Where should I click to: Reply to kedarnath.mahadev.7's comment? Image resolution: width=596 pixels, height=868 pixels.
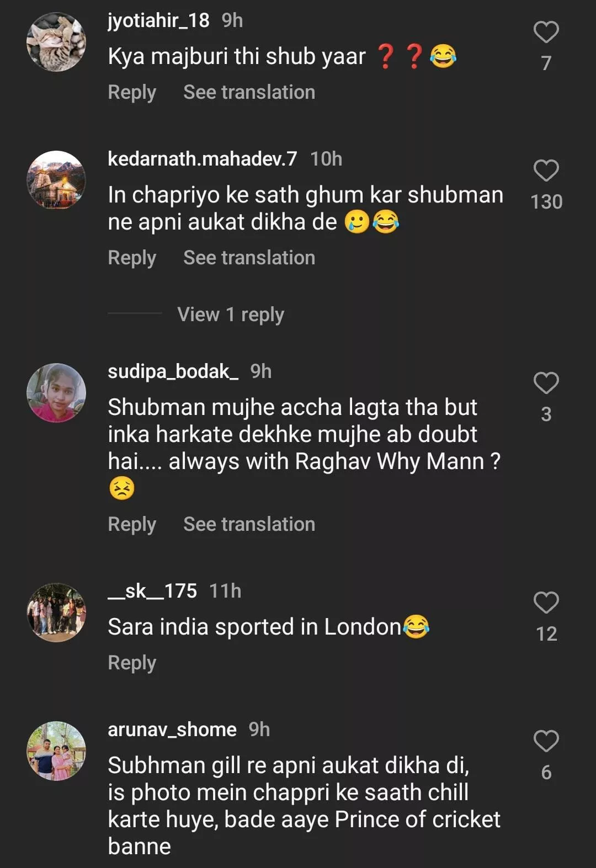[132, 258]
